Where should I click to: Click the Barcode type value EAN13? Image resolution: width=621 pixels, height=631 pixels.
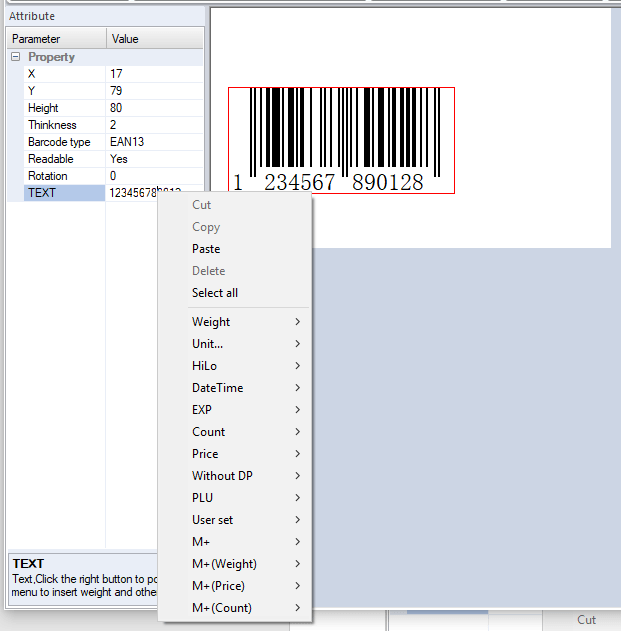(154, 142)
